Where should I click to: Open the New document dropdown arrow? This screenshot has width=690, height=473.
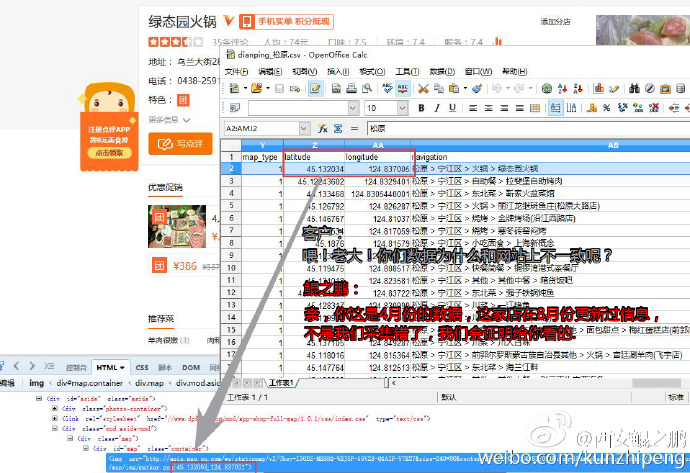click(x=245, y=88)
